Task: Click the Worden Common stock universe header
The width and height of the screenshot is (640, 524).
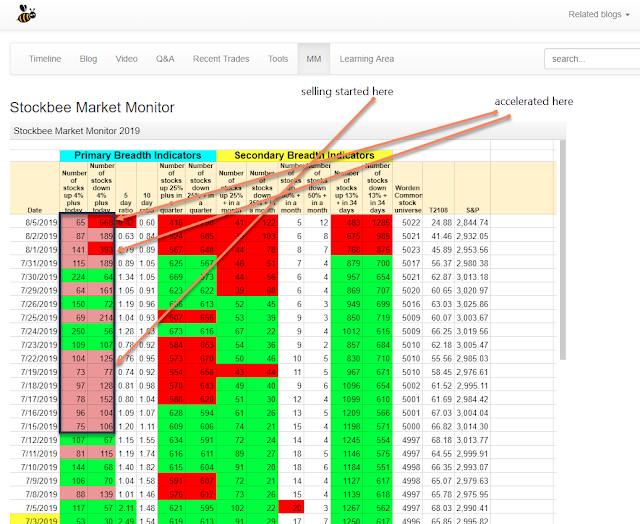Action: pyautogui.click(x=408, y=199)
